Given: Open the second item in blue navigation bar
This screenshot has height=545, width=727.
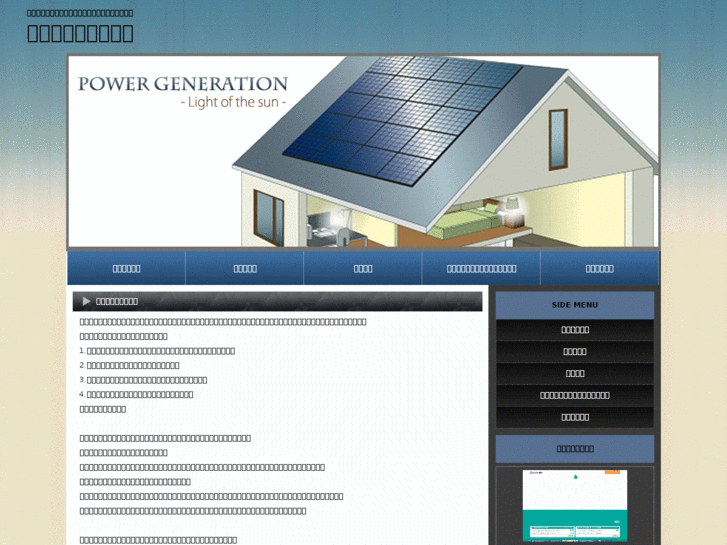Looking at the screenshot, I should pyautogui.click(x=245, y=268).
